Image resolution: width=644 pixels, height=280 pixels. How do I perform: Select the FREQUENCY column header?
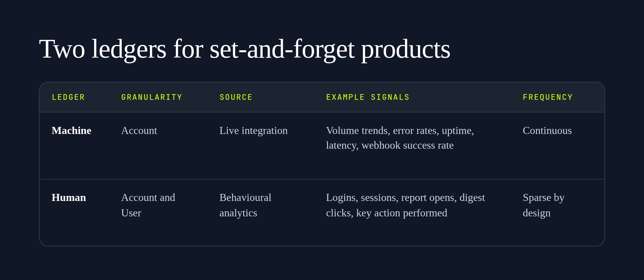548,97
